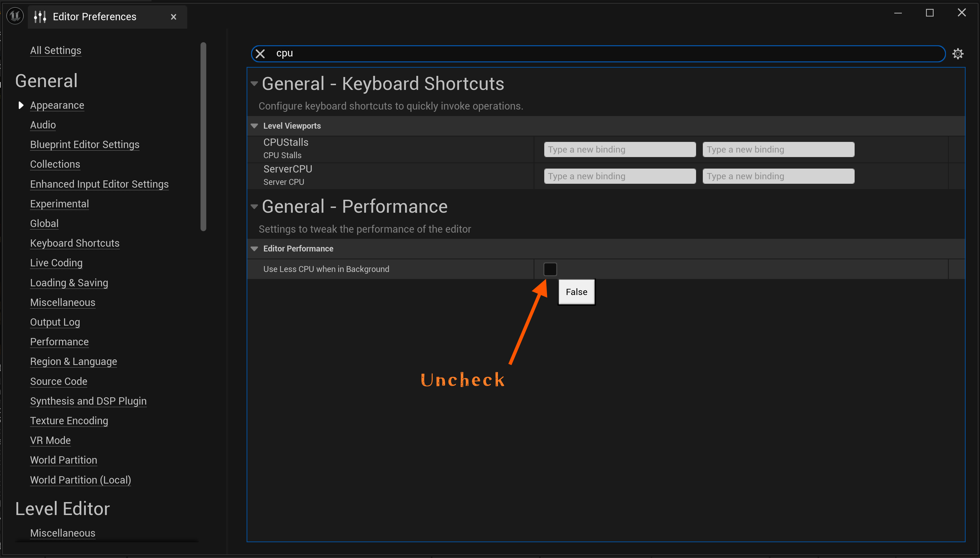Maximize the Editor Preferences window
Image resolution: width=980 pixels, height=558 pixels.
[x=930, y=13]
